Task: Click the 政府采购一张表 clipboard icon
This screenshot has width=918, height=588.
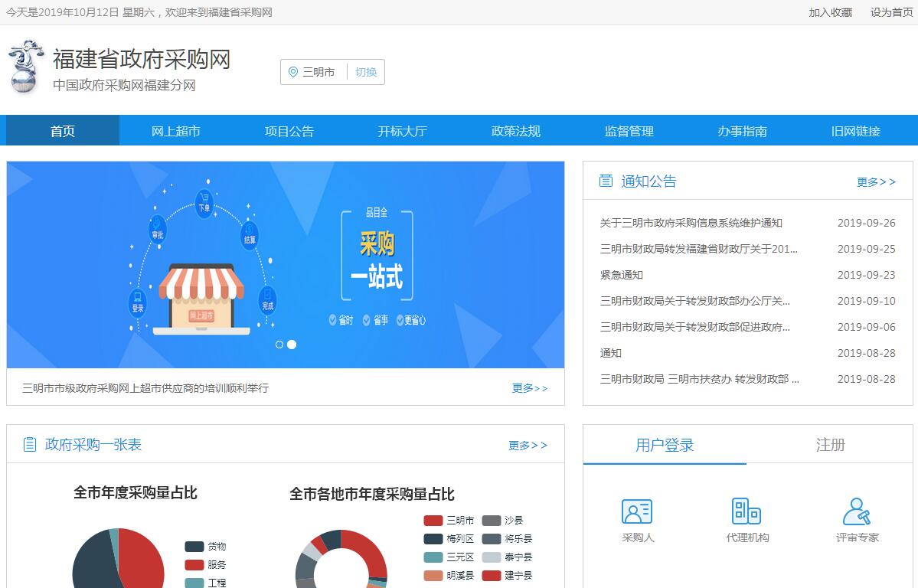Action: [30, 445]
